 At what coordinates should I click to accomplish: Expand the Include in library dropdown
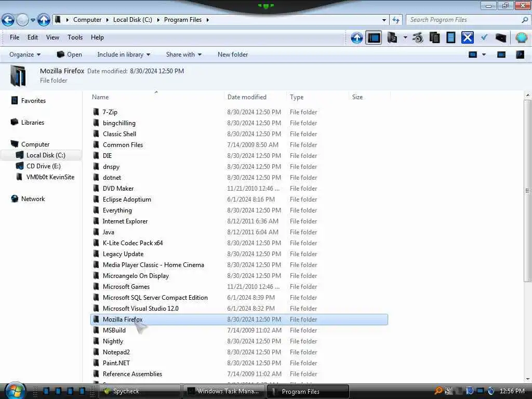tap(124, 55)
